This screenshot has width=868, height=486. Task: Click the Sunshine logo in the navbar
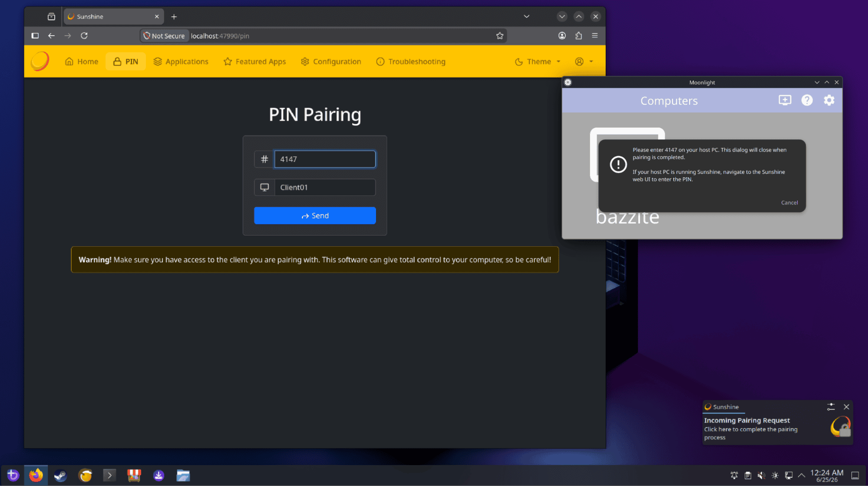click(40, 61)
